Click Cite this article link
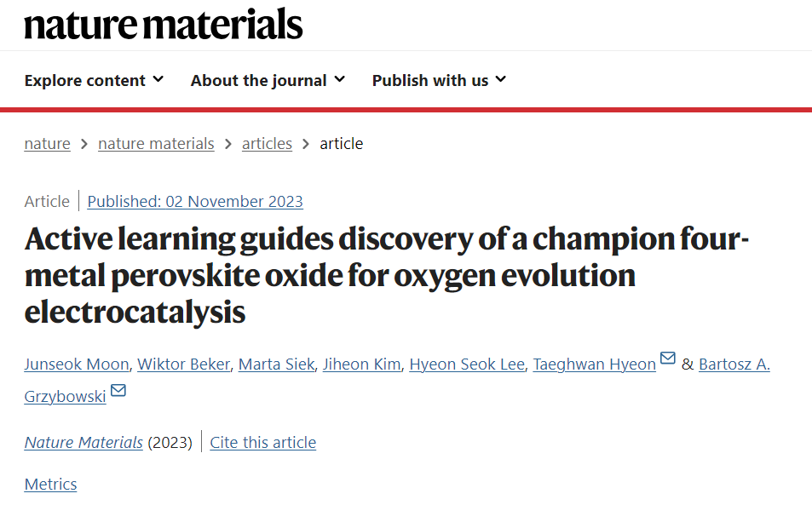This screenshot has height=505, width=812. coord(263,442)
